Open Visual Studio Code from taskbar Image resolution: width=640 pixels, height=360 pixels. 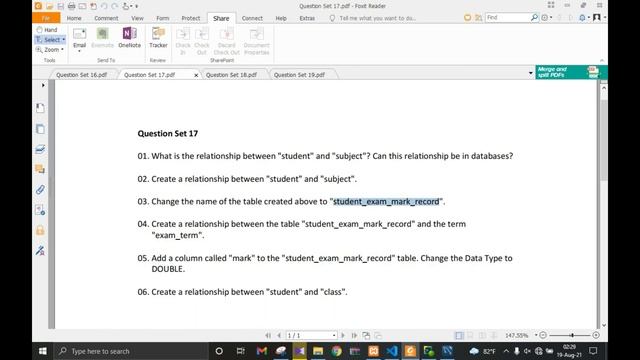392,351
